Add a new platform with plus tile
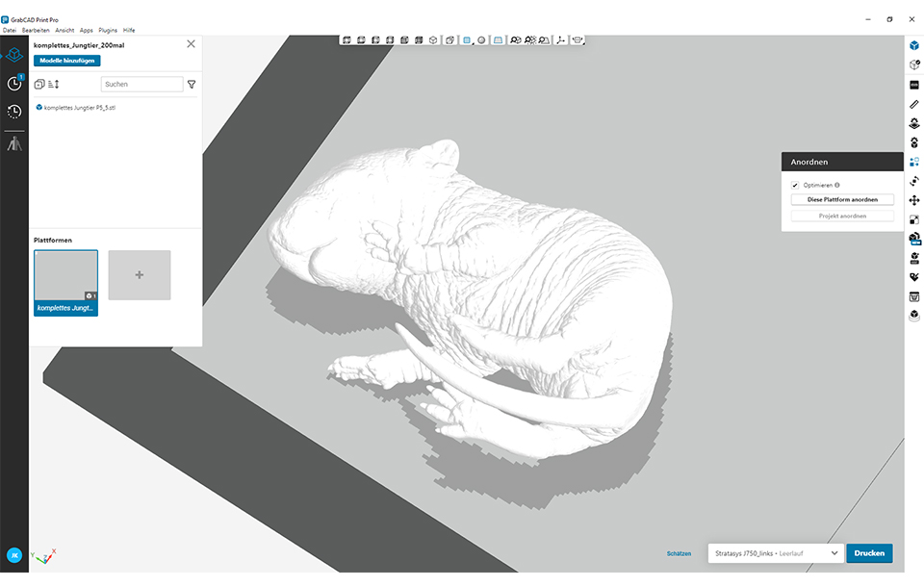The image size is (924, 587). [140, 275]
